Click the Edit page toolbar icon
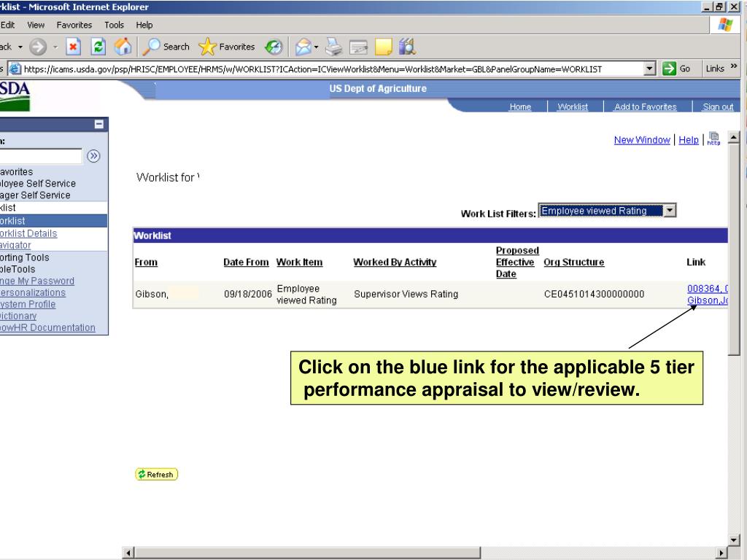This screenshot has height=560, width=747. coord(358,47)
